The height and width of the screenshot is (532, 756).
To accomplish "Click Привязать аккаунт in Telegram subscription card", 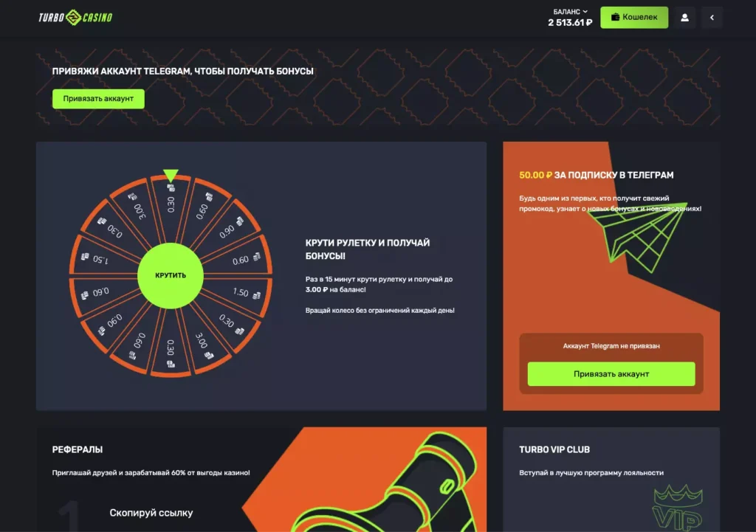I will click(x=611, y=374).
